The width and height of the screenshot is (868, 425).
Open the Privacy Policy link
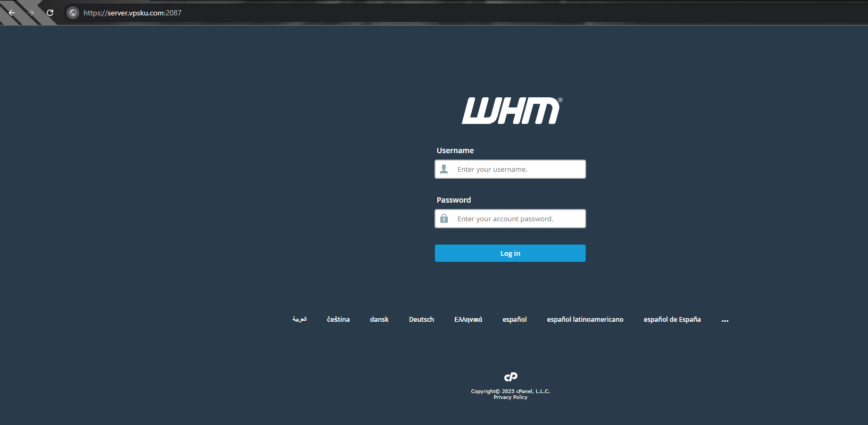point(511,397)
